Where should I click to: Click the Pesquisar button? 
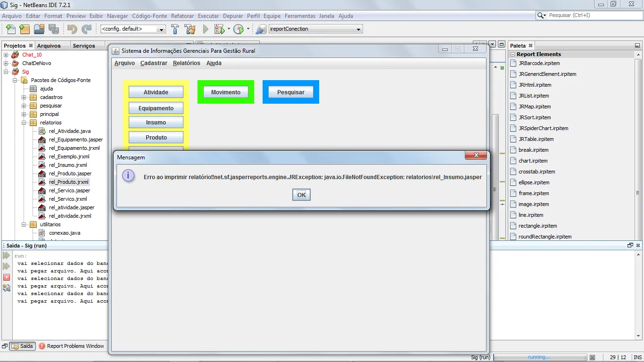point(291,92)
